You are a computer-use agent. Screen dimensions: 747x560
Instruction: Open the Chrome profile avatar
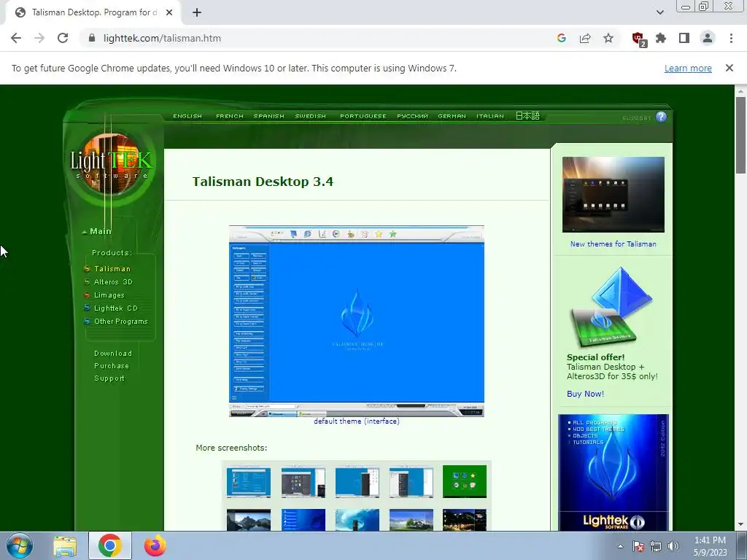click(x=708, y=38)
